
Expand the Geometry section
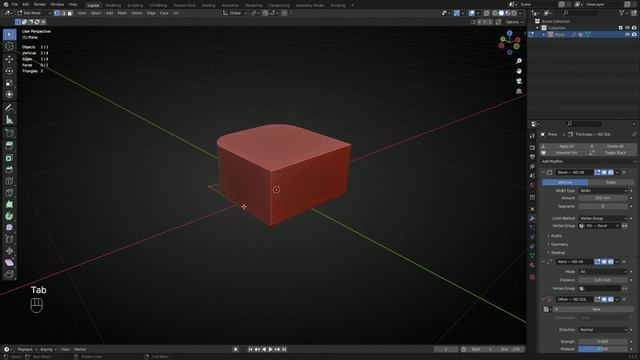[558, 244]
